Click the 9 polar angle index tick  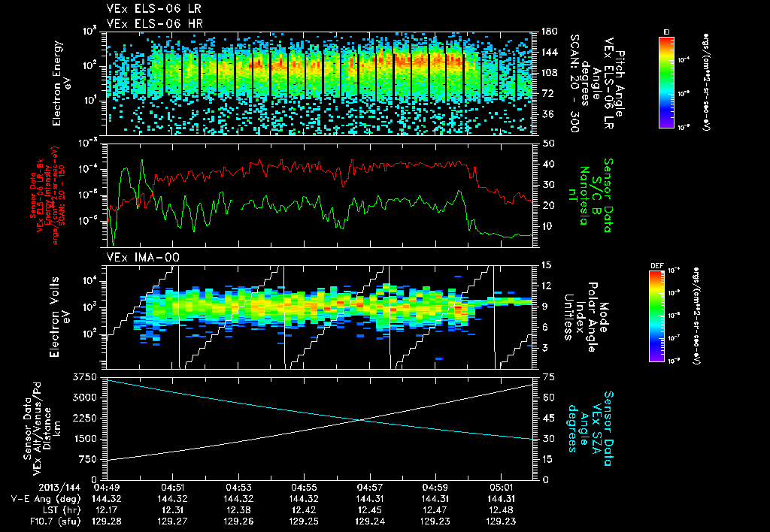(x=544, y=307)
